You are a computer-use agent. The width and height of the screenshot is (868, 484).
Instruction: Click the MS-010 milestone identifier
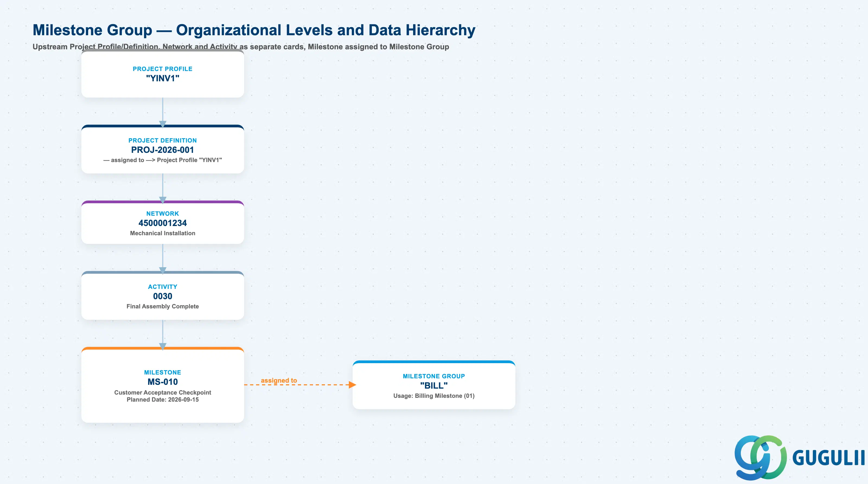click(162, 382)
